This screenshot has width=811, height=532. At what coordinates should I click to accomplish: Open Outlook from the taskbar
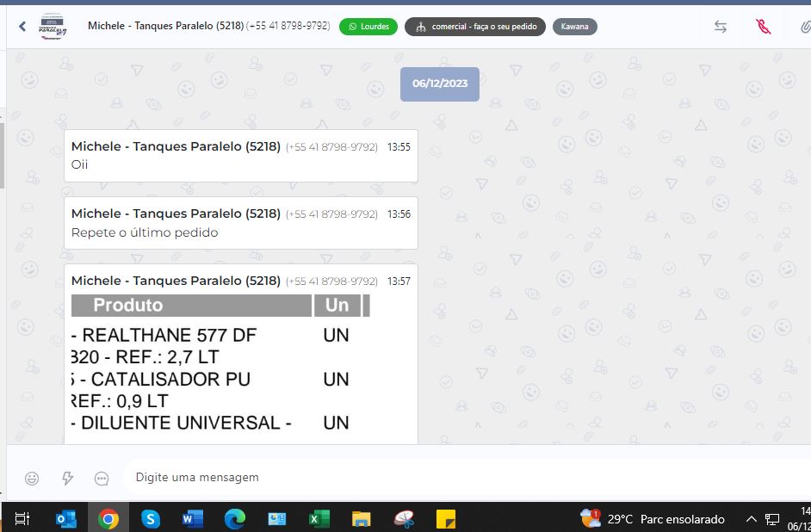pos(65,519)
